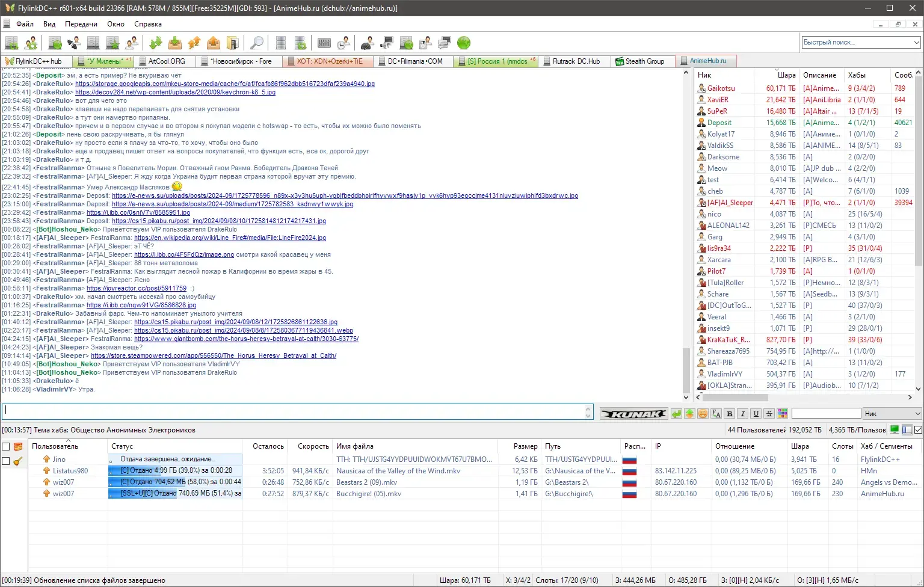Click the Bucchigire! (05).mkv progress bar
Screen dimensions: 924x587
pyautogui.click(x=175, y=493)
